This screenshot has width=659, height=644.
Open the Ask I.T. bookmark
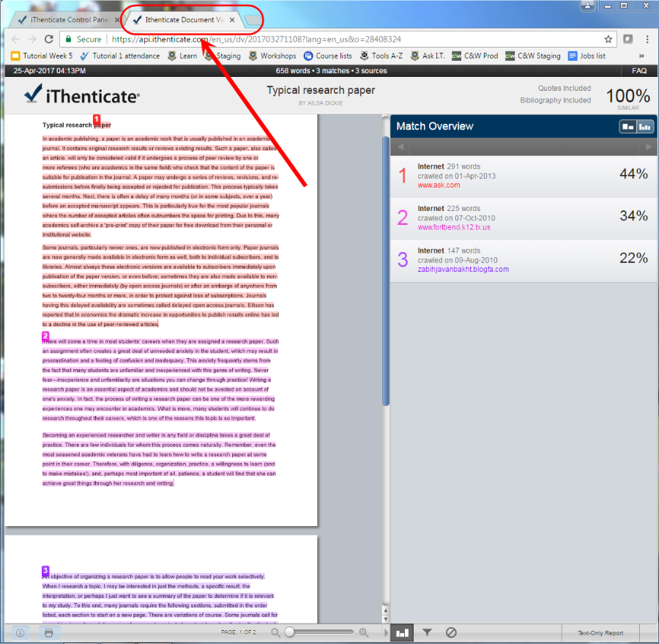428,56
